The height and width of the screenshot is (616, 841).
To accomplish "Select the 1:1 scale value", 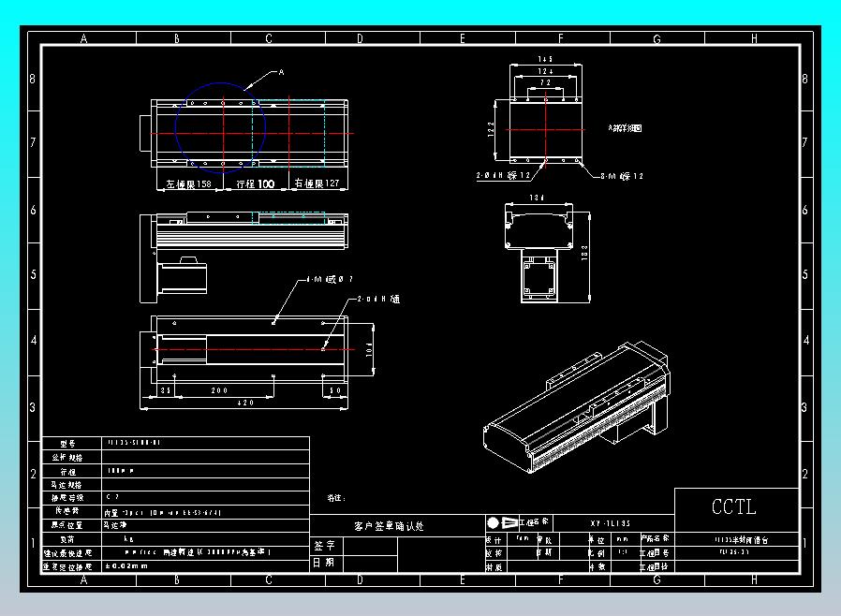I will 622,551.
